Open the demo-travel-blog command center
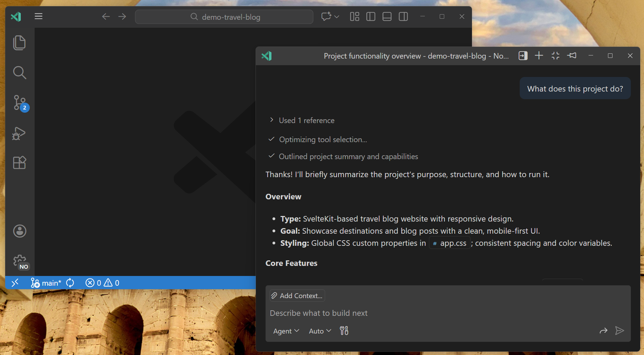 pyautogui.click(x=224, y=17)
